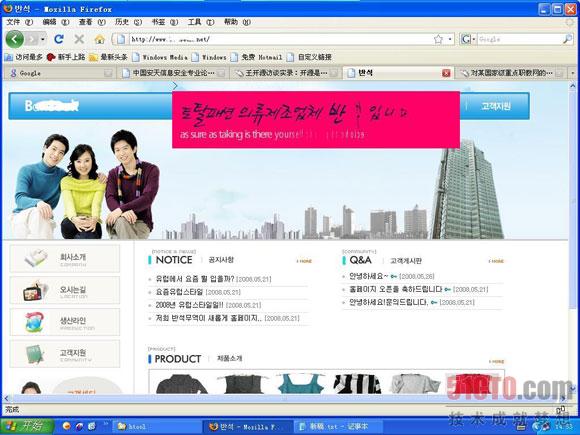Click MORE next to NOTICE heading
The image size is (580, 435).
pos(304,261)
